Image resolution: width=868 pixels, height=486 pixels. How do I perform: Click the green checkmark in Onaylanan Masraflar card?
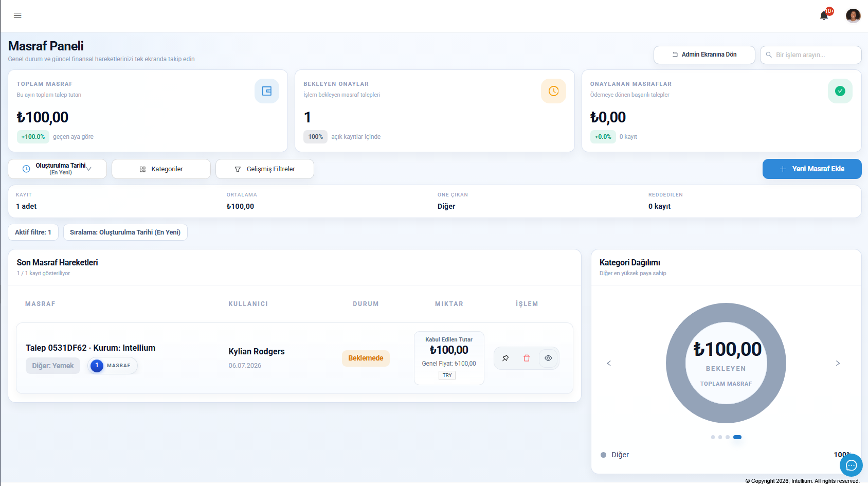[x=840, y=91]
